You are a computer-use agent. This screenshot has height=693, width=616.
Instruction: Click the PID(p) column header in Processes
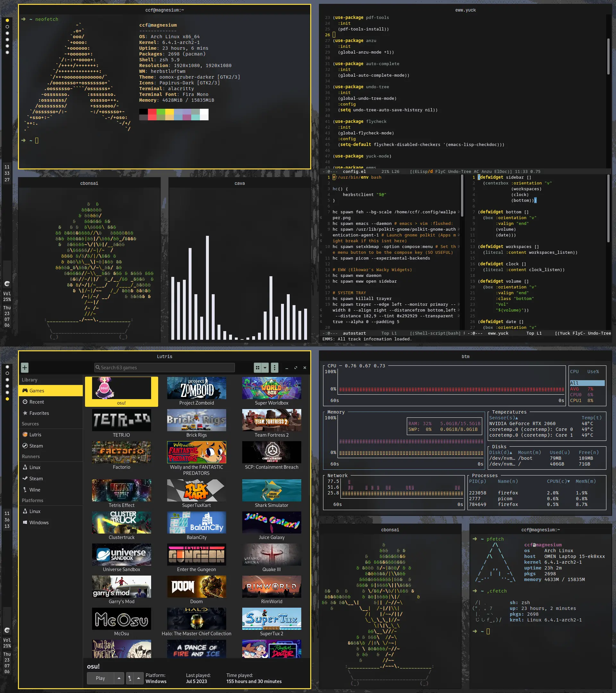pos(477,482)
